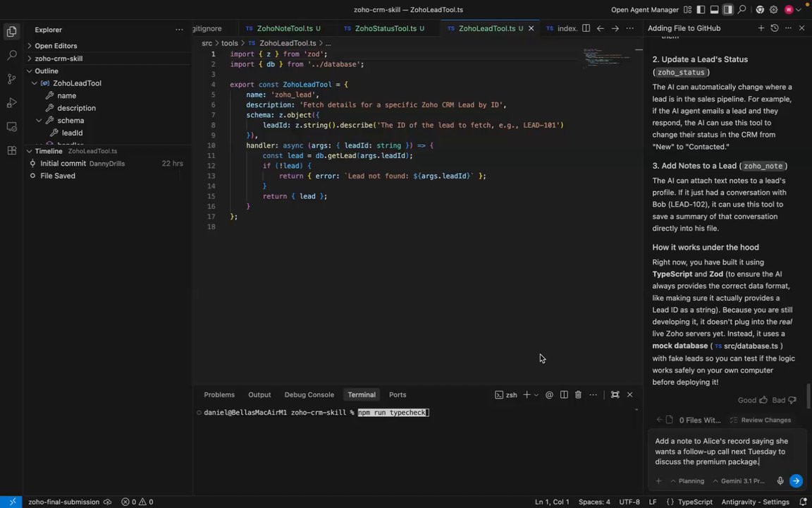Image resolution: width=812 pixels, height=508 pixels.
Task: Open the title bar search icon
Action: (742, 9)
